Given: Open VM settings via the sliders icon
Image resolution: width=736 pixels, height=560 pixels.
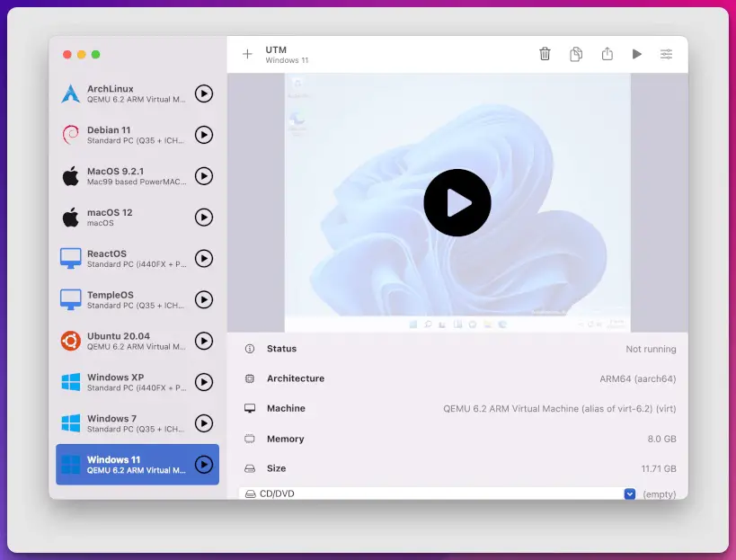Looking at the screenshot, I should point(666,54).
